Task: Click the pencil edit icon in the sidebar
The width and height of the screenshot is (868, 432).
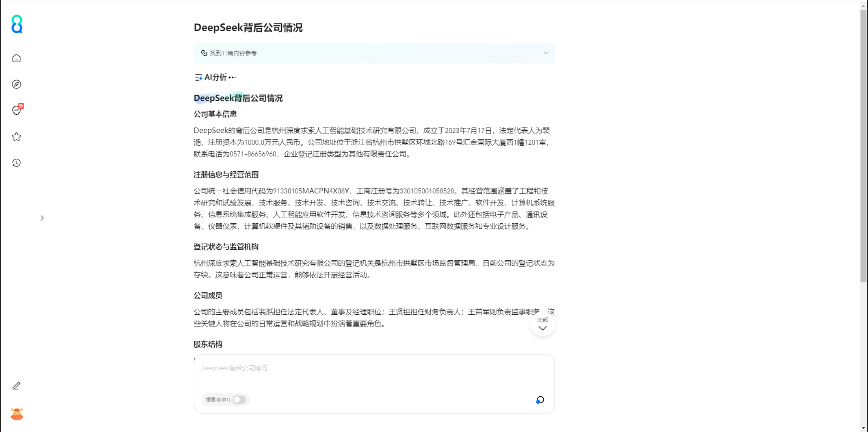Action: coord(16,386)
